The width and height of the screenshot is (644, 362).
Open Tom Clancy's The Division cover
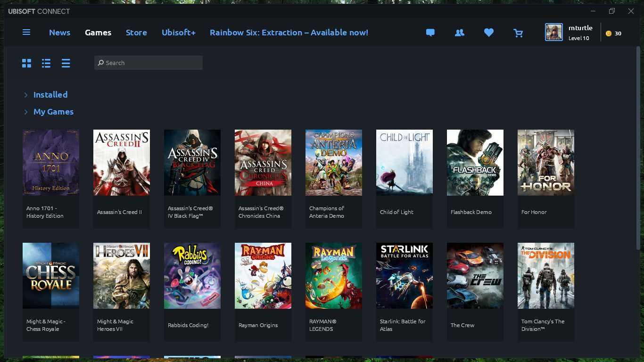[546, 276]
